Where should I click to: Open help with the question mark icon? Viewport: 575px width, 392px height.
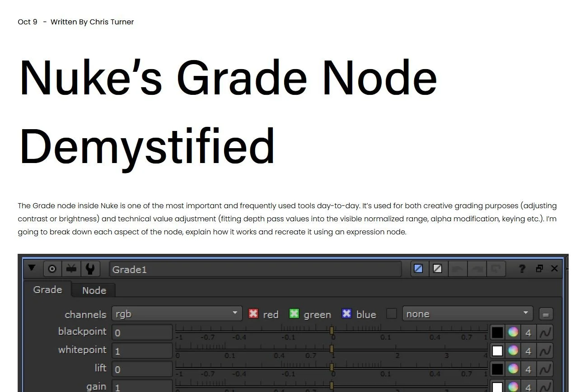click(x=522, y=269)
